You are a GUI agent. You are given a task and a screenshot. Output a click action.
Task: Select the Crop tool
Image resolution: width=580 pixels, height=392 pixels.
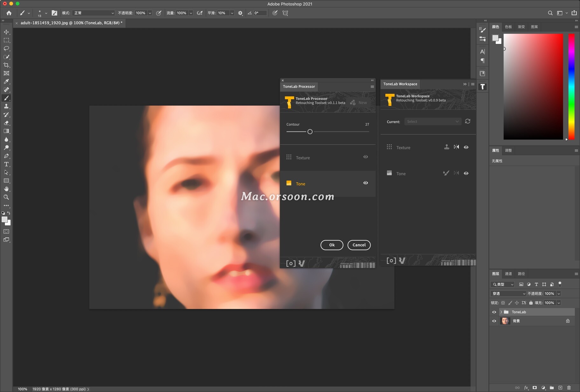6,65
